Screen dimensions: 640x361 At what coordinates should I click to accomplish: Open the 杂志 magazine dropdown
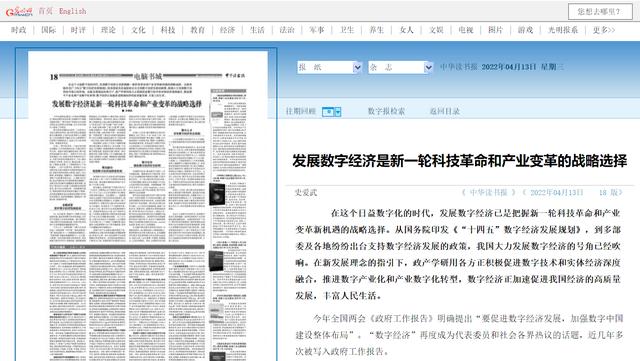(400, 67)
